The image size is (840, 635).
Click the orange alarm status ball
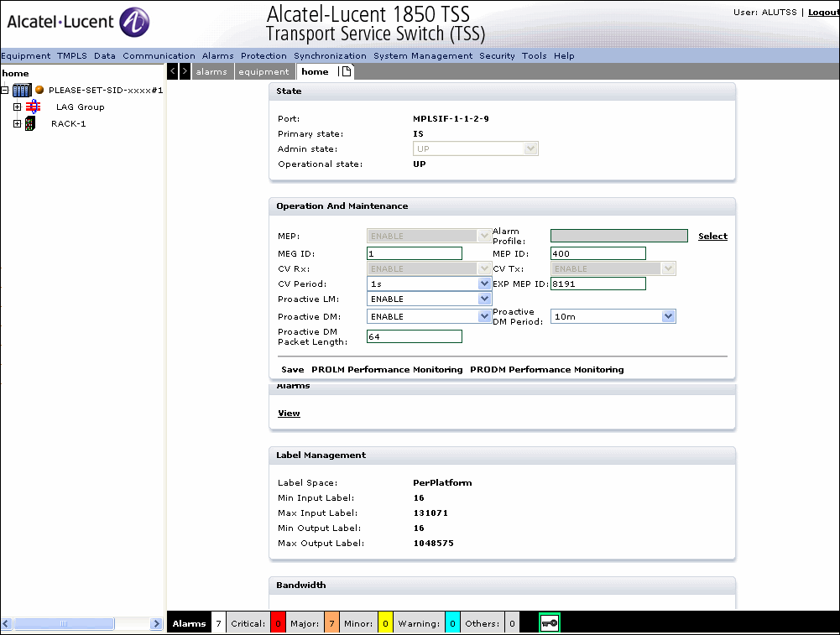pos(39,90)
